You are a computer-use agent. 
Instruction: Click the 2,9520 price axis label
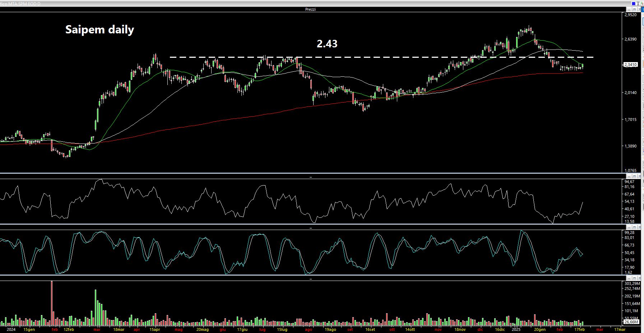click(631, 15)
